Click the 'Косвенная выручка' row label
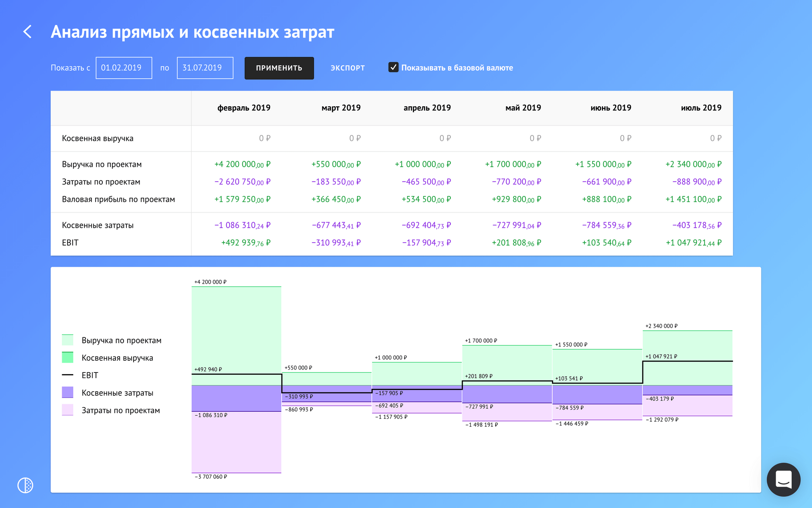The height and width of the screenshot is (508, 812). (98, 138)
